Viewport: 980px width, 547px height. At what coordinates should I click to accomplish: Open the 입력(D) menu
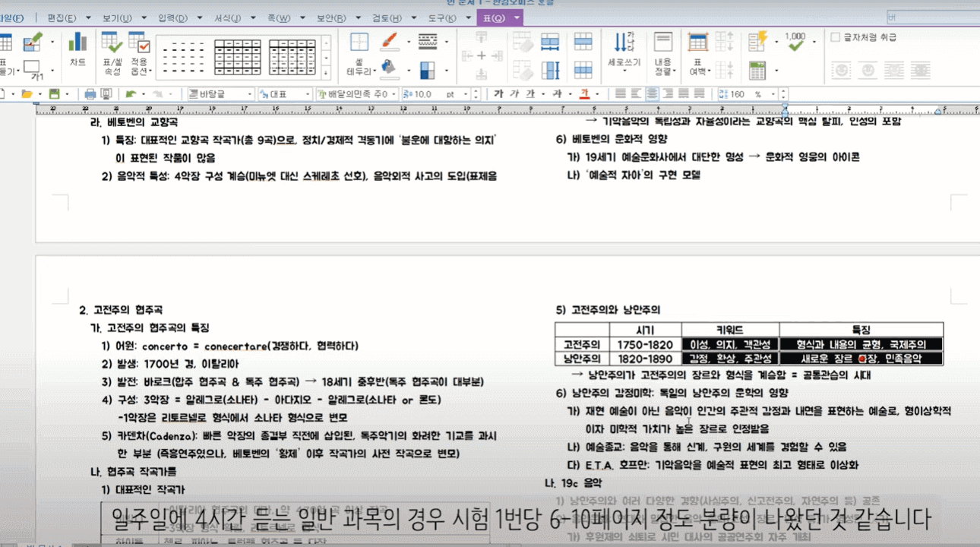click(172, 17)
